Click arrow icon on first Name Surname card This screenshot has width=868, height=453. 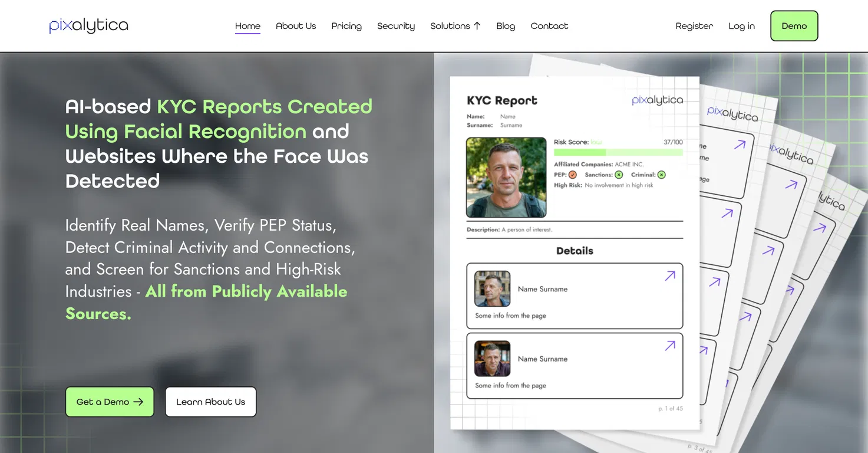click(670, 275)
